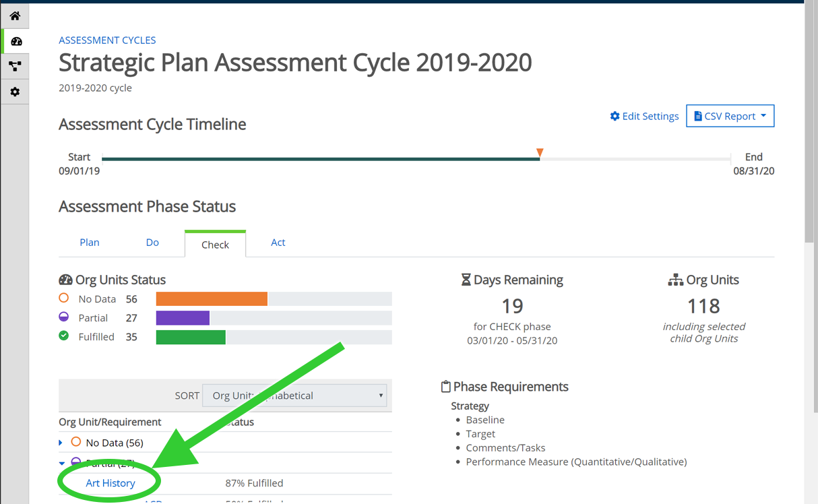Click the green Fulfilled progress bar
The width and height of the screenshot is (818, 504).
click(191, 336)
